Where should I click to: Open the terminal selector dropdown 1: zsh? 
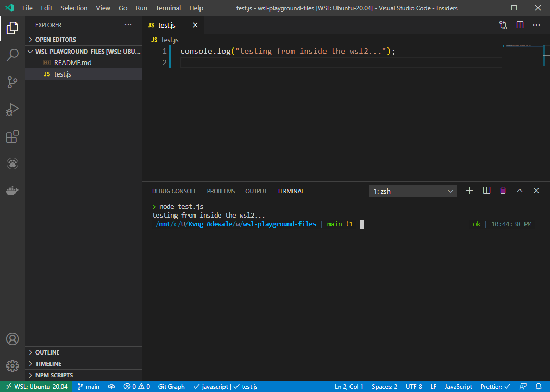[413, 191]
